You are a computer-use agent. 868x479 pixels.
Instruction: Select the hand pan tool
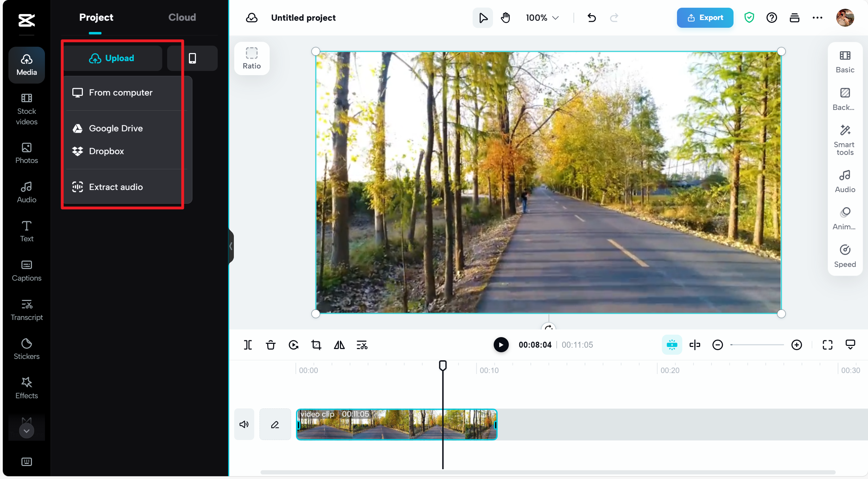[x=505, y=18]
